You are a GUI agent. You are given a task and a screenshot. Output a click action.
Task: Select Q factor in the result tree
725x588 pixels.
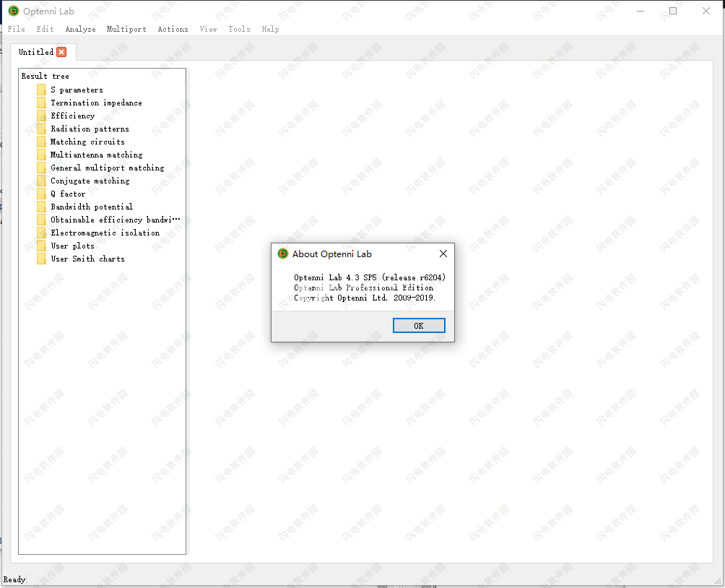point(68,194)
